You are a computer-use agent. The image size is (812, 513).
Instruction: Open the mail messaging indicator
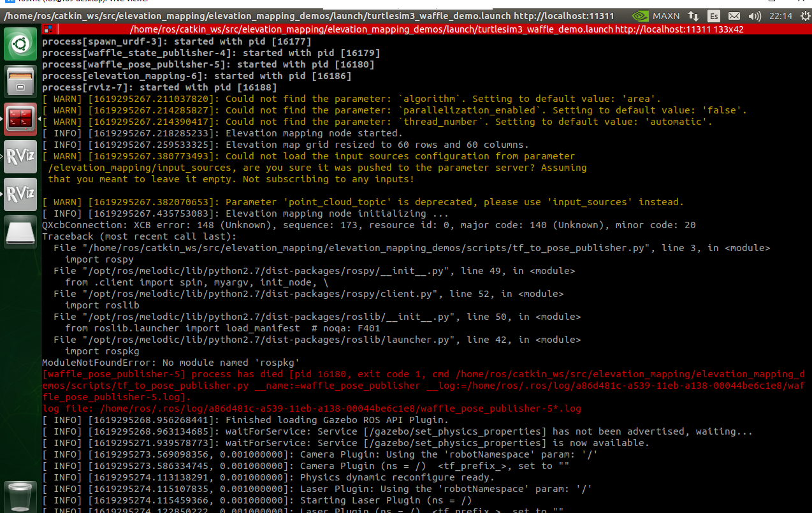pos(734,15)
